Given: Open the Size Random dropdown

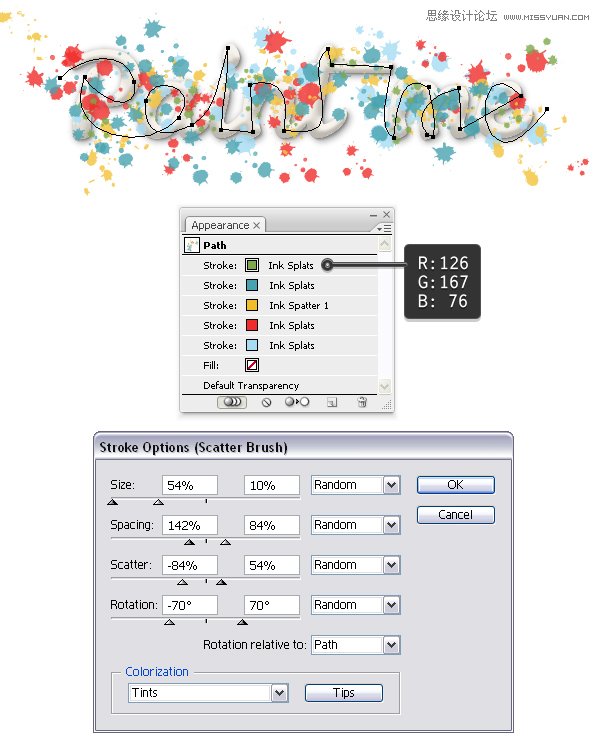Looking at the screenshot, I should click(356, 485).
